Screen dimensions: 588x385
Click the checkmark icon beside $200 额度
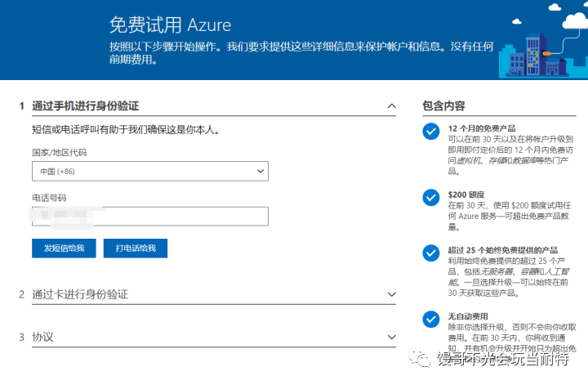[x=431, y=198]
